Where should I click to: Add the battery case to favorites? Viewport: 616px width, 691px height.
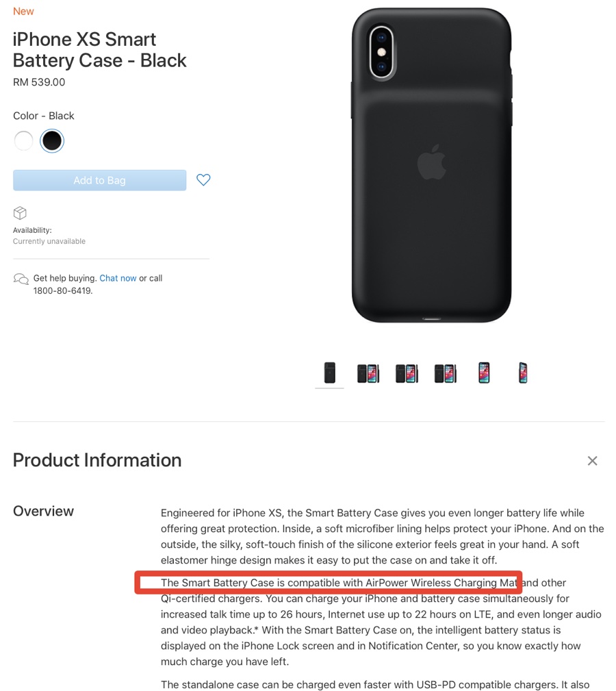tap(203, 179)
